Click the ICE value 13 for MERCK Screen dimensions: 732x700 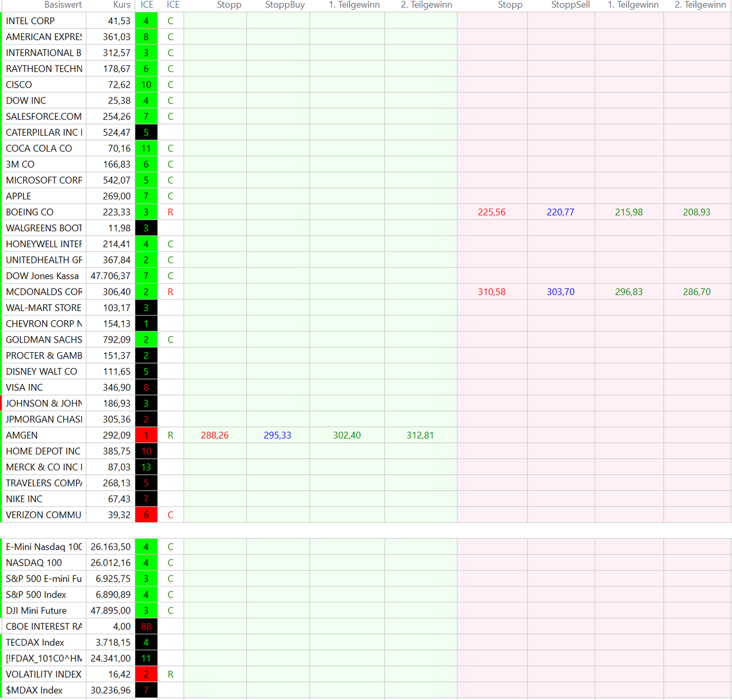pyautogui.click(x=146, y=467)
